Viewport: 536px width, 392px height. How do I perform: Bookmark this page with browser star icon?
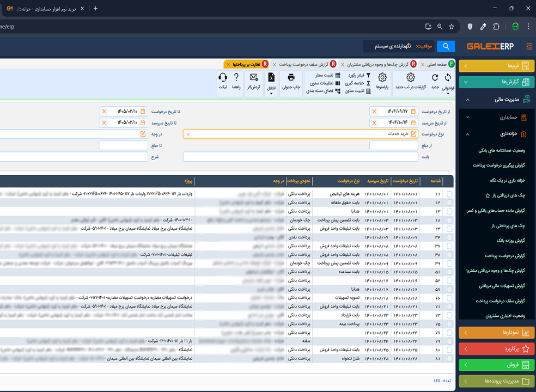pos(452,27)
